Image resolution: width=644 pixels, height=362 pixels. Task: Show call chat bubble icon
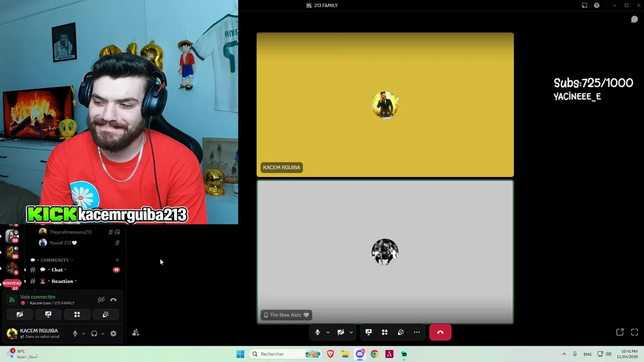tap(634, 19)
